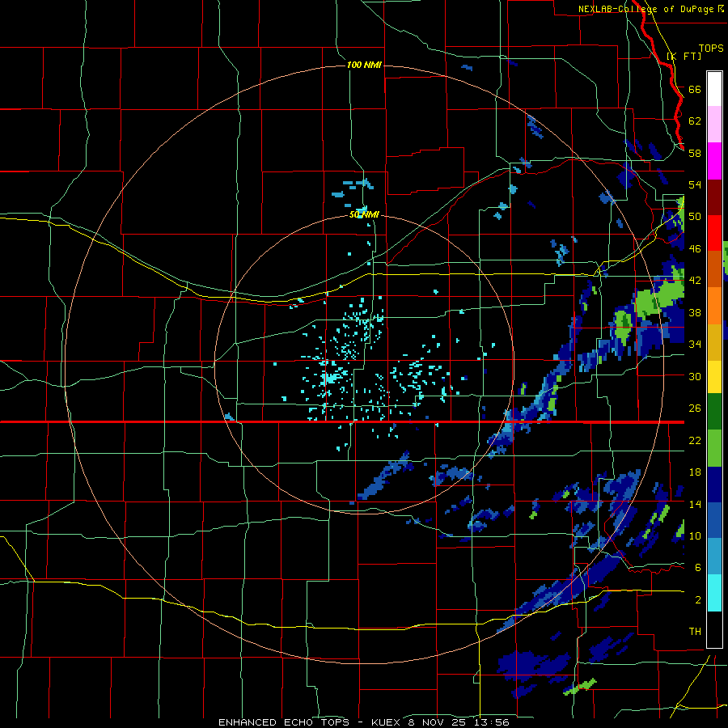
Task: Click the 50 value on the scale
Action: [695, 217]
